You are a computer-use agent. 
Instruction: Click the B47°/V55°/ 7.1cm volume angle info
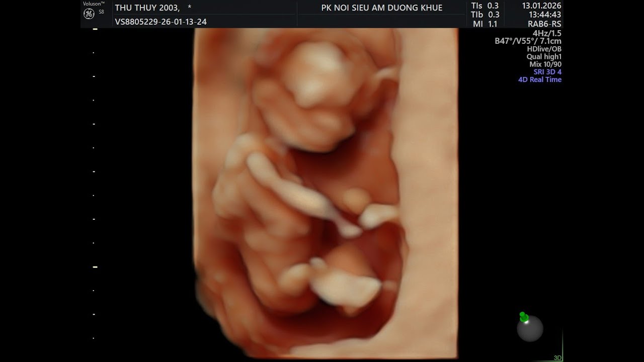[528, 41]
